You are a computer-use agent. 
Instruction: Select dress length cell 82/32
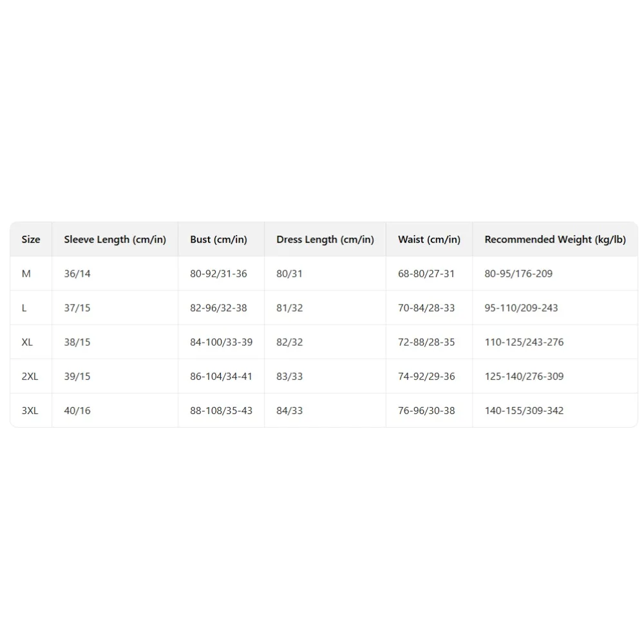tap(289, 342)
